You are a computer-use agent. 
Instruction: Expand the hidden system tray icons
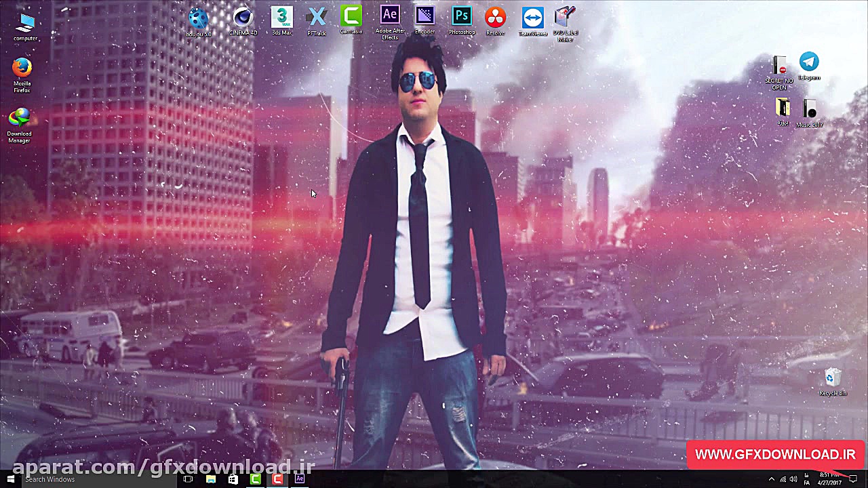[x=771, y=479]
